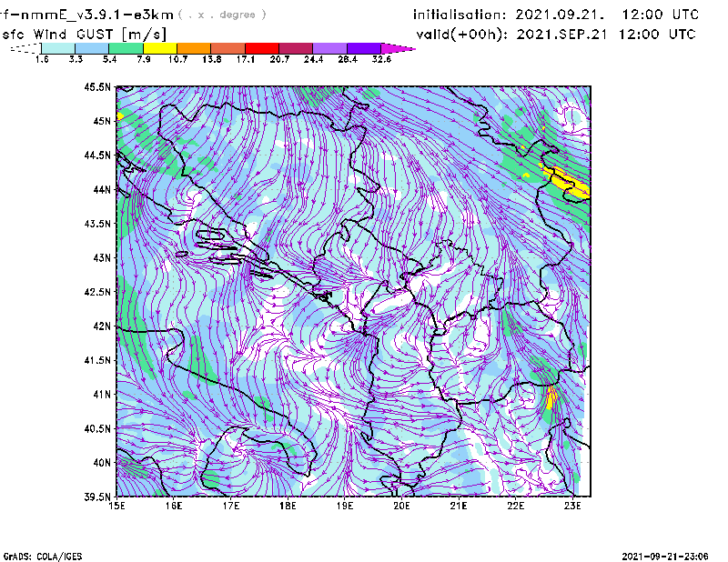Image resolution: width=728 pixels, height=562 pixels.
Task: Click the legend value "3.3"
Action: (76, 59)
